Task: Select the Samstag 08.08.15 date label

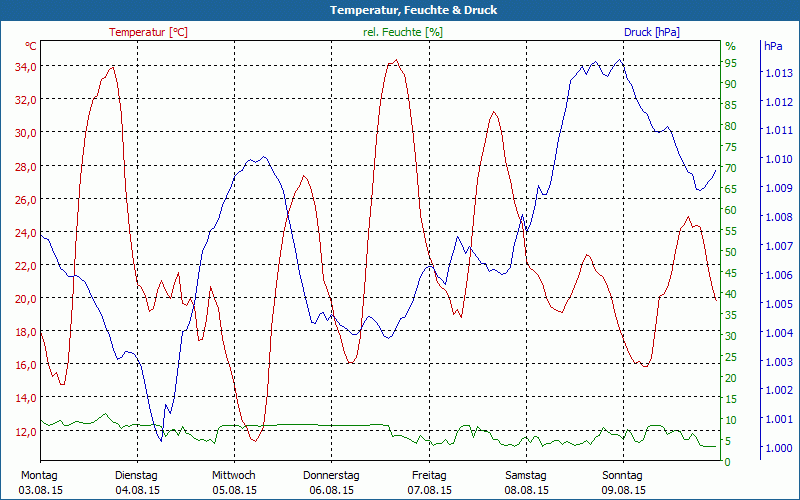Action: pyautogui.click(x=526, y=482)
